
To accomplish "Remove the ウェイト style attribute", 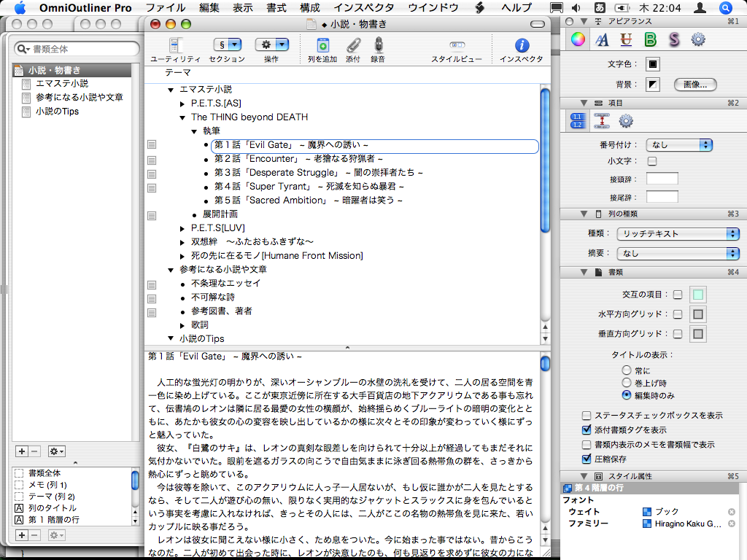I will pyautogui.click(x=731, y=511).
